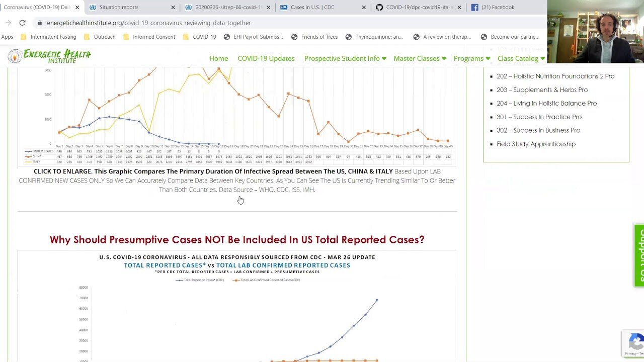Click the Facebook tab favicon
Image resolution: width=644 pixels, height=362 pixels.
click(474, 8)
